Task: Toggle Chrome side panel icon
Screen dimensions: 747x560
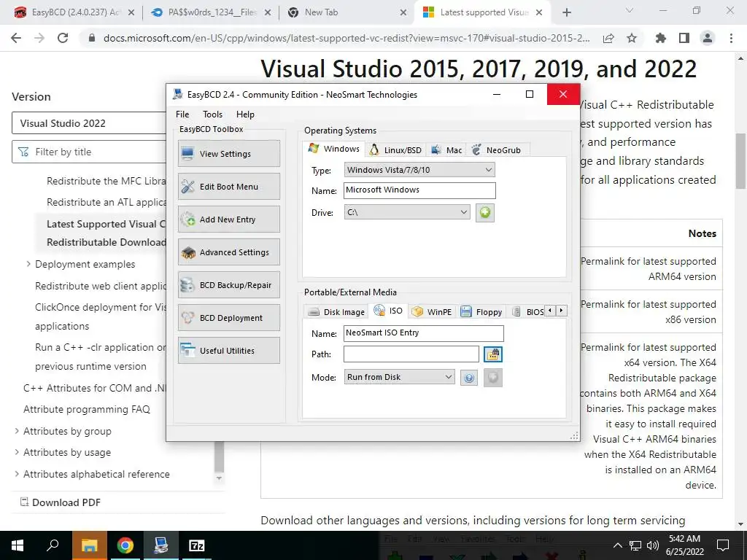Action: pos(684,38)
